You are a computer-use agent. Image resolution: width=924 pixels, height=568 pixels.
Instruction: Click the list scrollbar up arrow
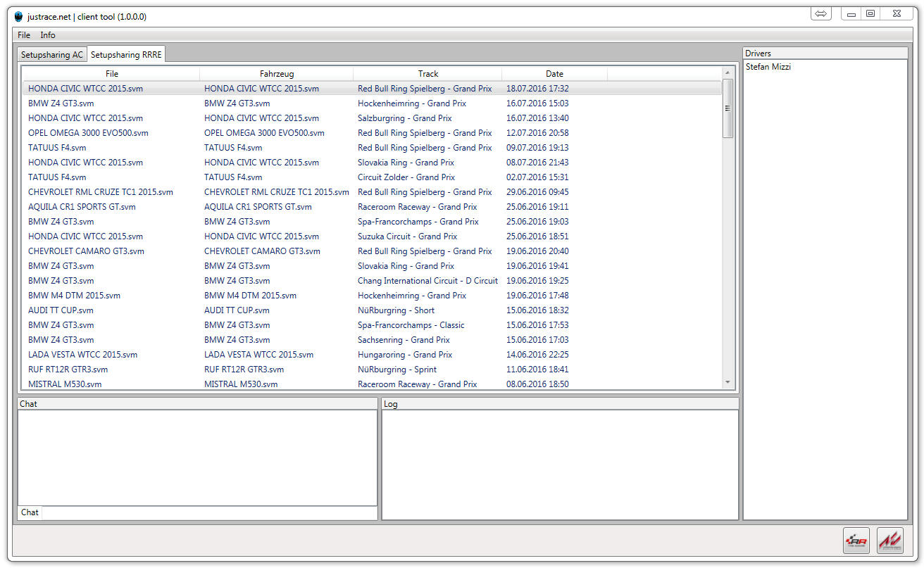728,72
